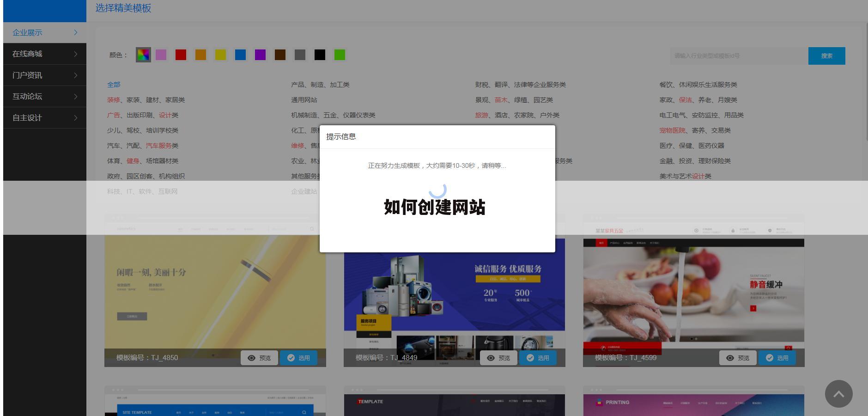Filter by 少儿、驾校、培训学校类
868x416 pixels.
(x=143, y=130)
